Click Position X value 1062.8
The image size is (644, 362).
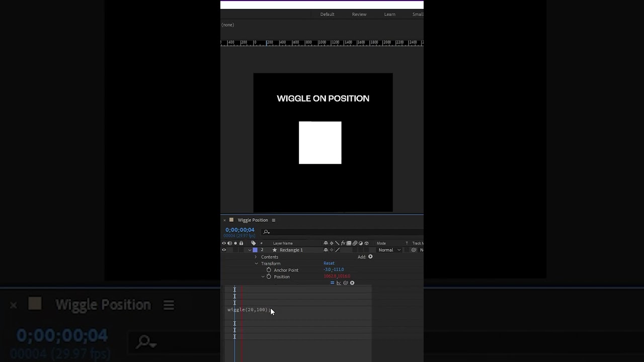click(x=330, y=277)
